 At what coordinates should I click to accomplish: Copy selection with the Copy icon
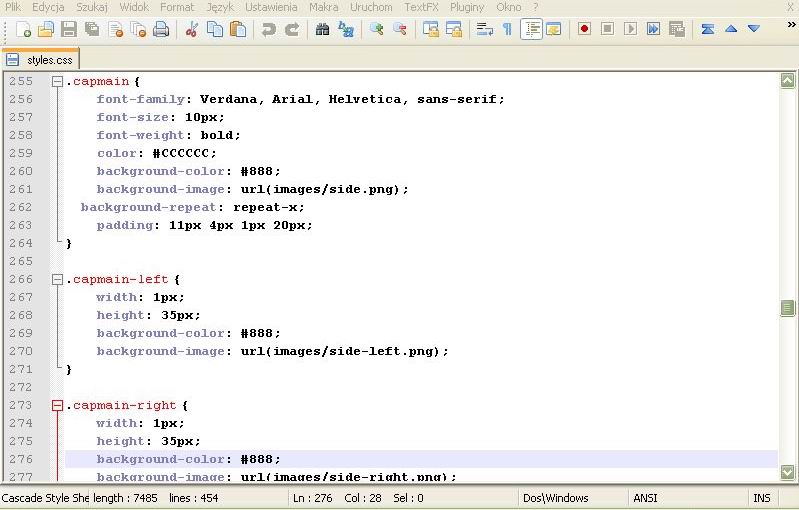pyautogui.click(x=215, y=30)
